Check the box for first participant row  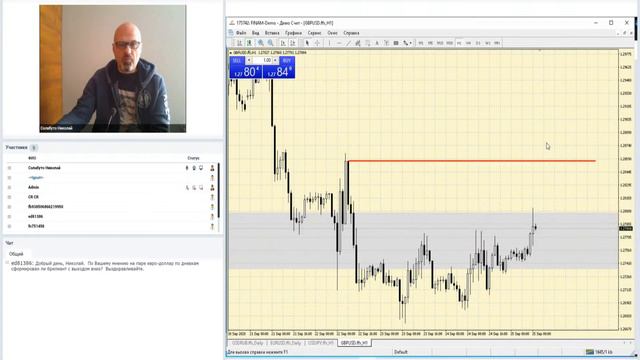(x=9, y=168)
